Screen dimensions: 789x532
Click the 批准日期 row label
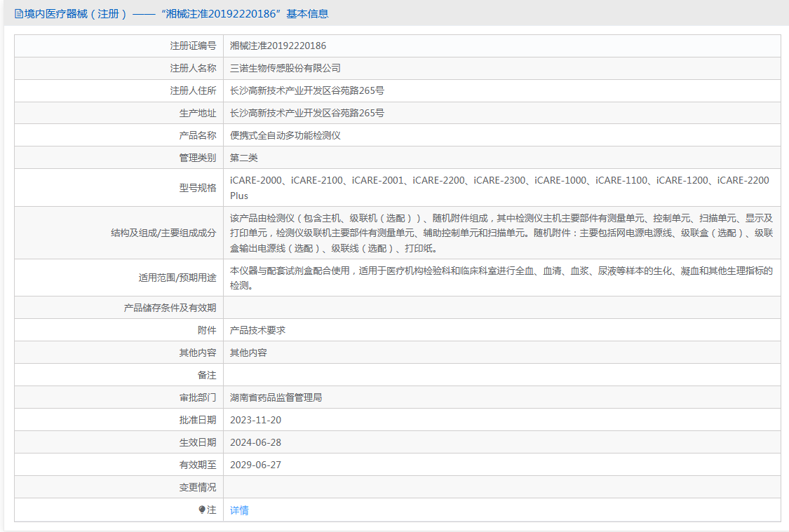pos(198,421)
